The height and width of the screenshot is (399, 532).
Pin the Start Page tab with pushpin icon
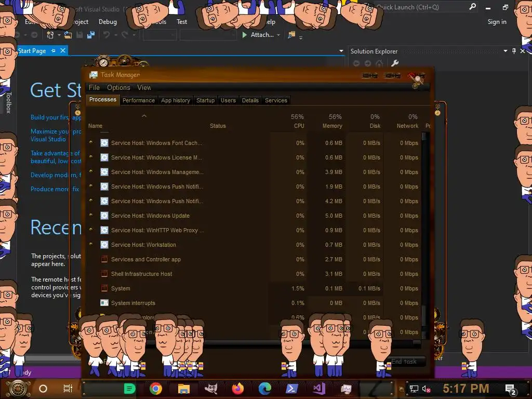(x=54, y=50)
